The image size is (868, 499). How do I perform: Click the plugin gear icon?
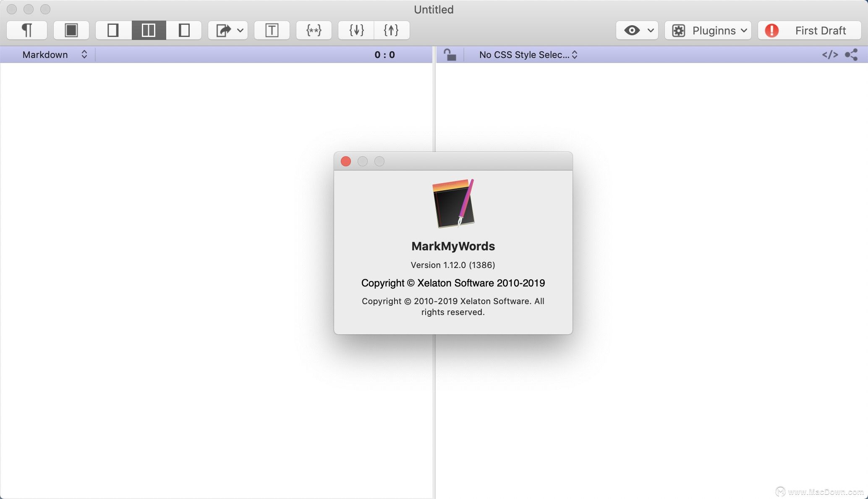(x=679, y=30)
